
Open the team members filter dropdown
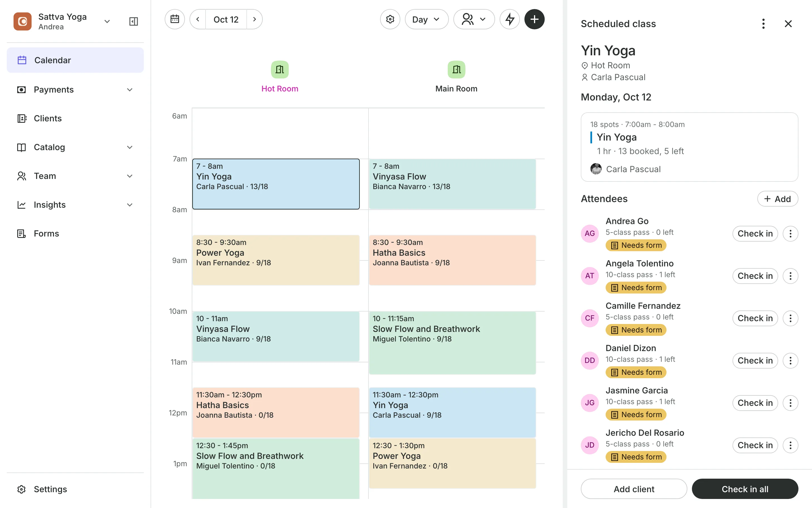(x=474, y=19)
